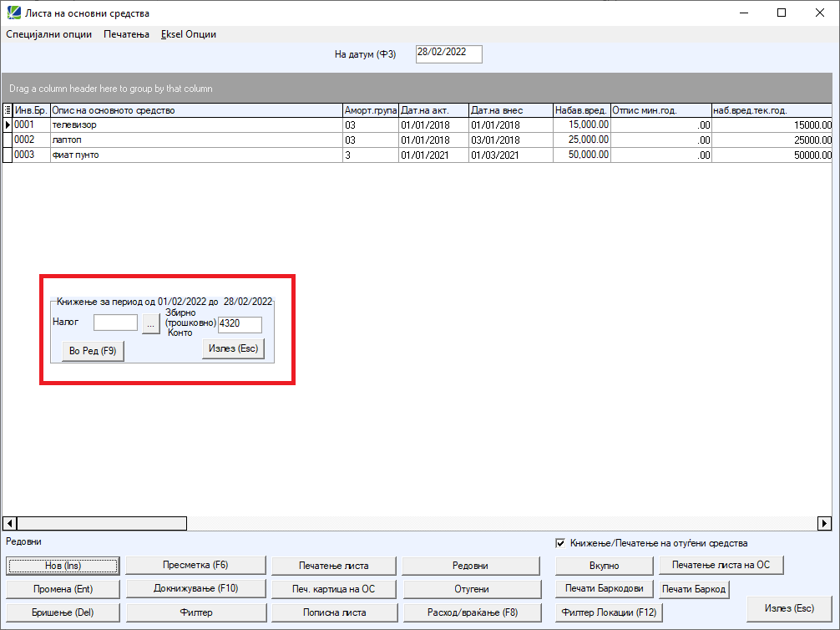Open the Печатења menu

point(126,34)
